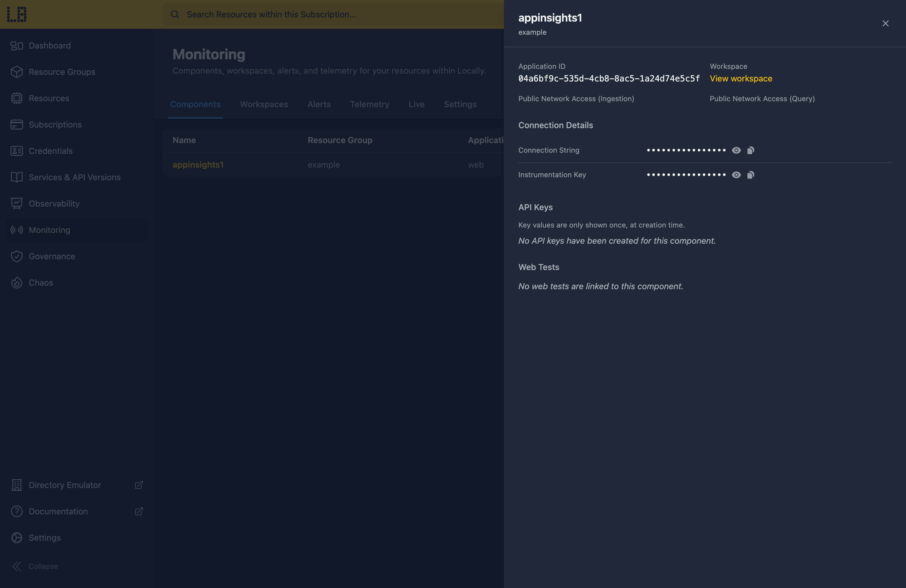Screen dimensions: 906x588
Task: Click the search magnifier icon
Action: [175, 14]
